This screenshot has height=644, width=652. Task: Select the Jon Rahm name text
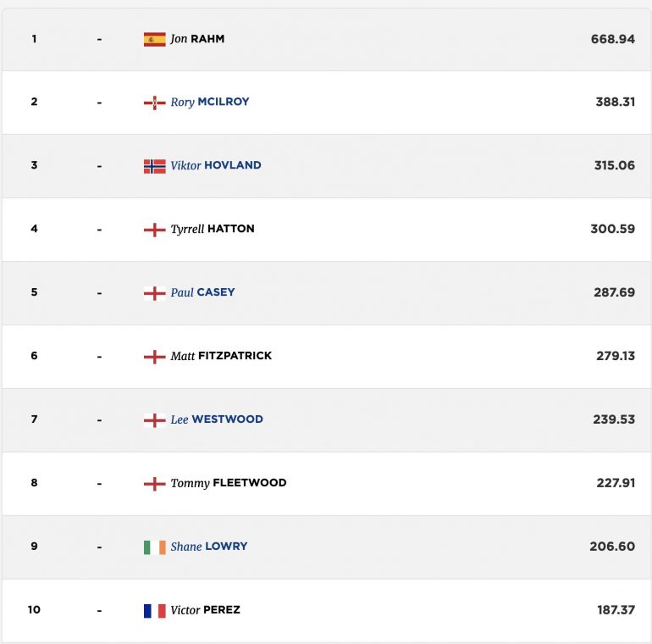(x=197, y=39)
